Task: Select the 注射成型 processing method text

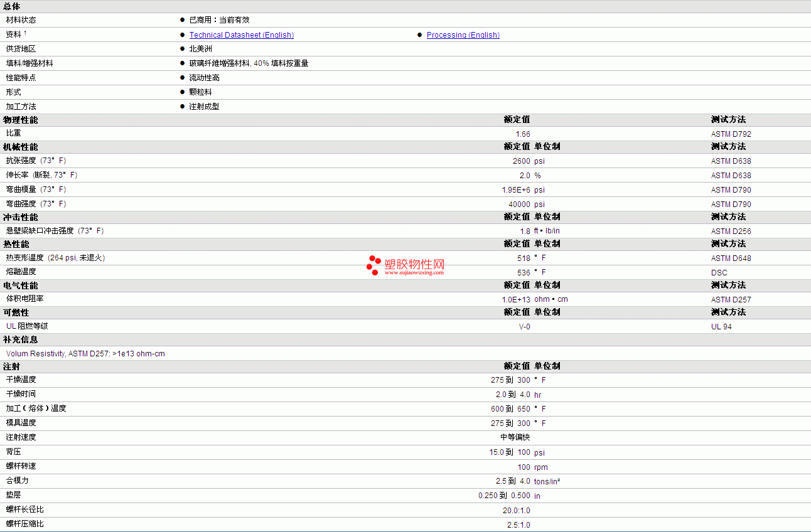Action: (205, 107)
